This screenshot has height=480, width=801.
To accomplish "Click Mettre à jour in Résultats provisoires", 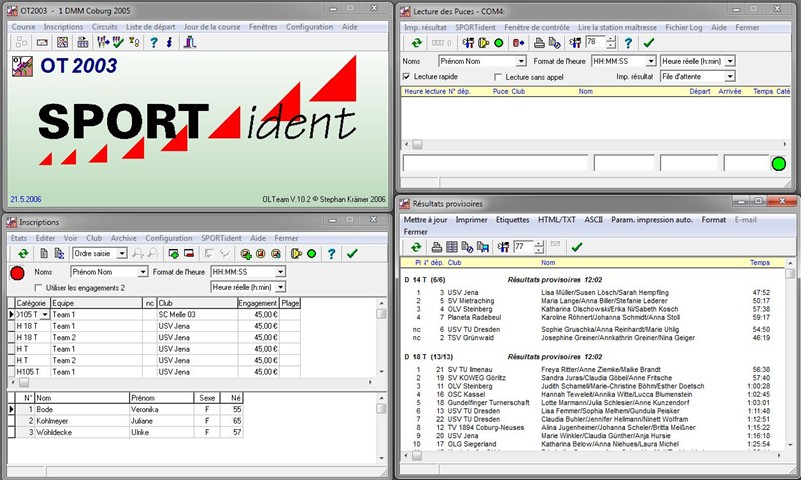I will point(425,220).
